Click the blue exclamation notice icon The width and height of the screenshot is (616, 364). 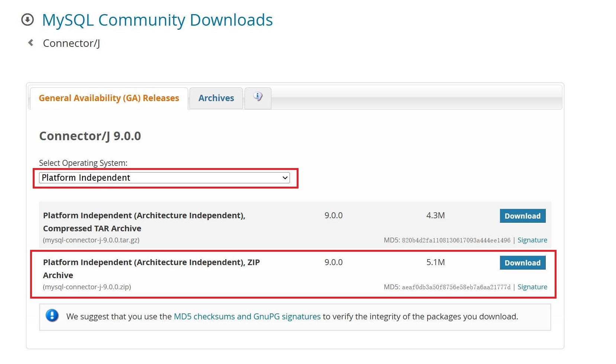click(x=52, y=316)
